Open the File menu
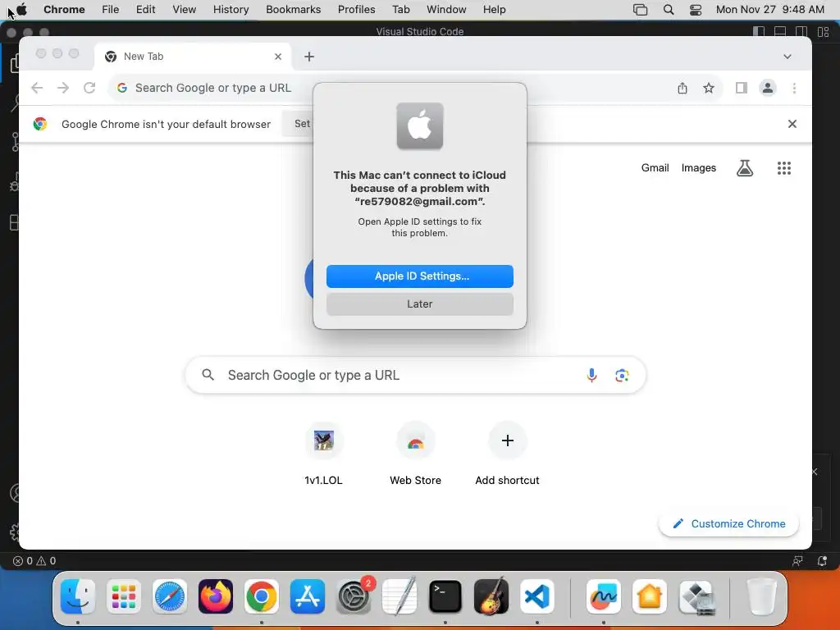This screenshot has width=840, height=630. pos(111,10)
